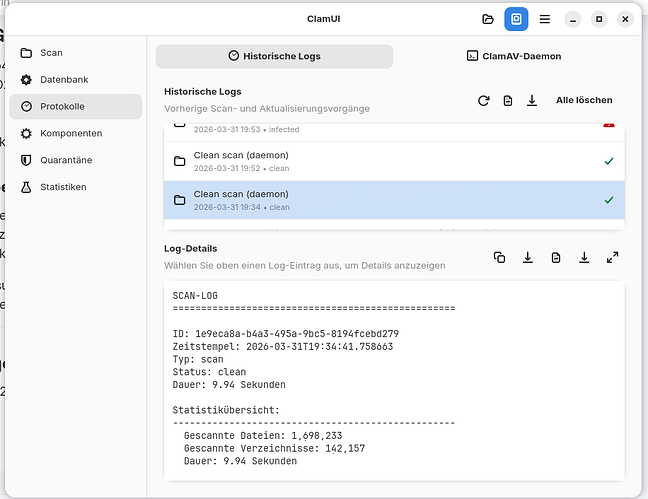Select the Clean scan entry from 19:52

[393, 161]
